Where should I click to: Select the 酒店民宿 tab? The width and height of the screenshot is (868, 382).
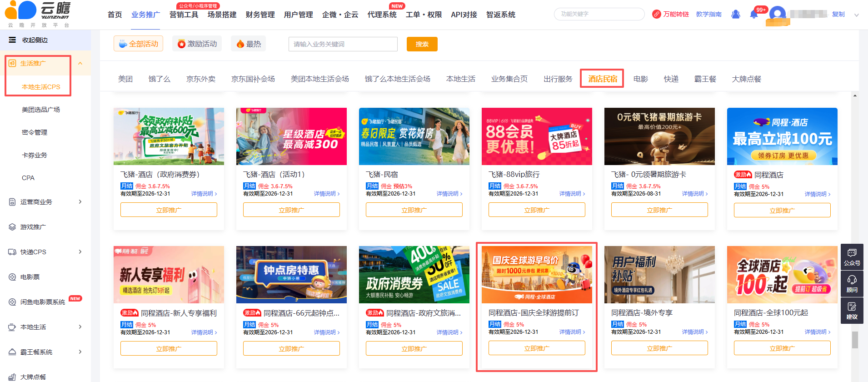pyautogui.click(x=603, y=79)
